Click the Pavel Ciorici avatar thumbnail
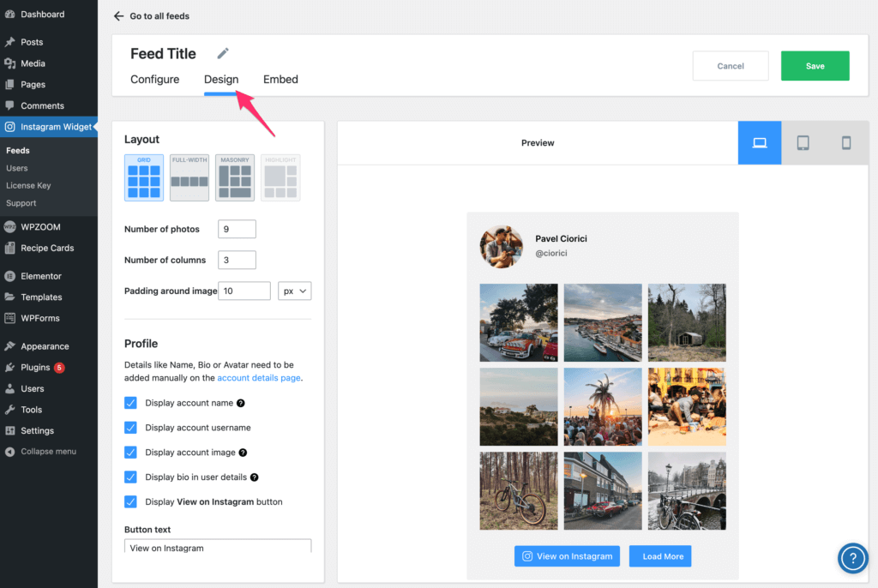Image resolution: width=878 pixels, height=588 pixels. [502, 249]
